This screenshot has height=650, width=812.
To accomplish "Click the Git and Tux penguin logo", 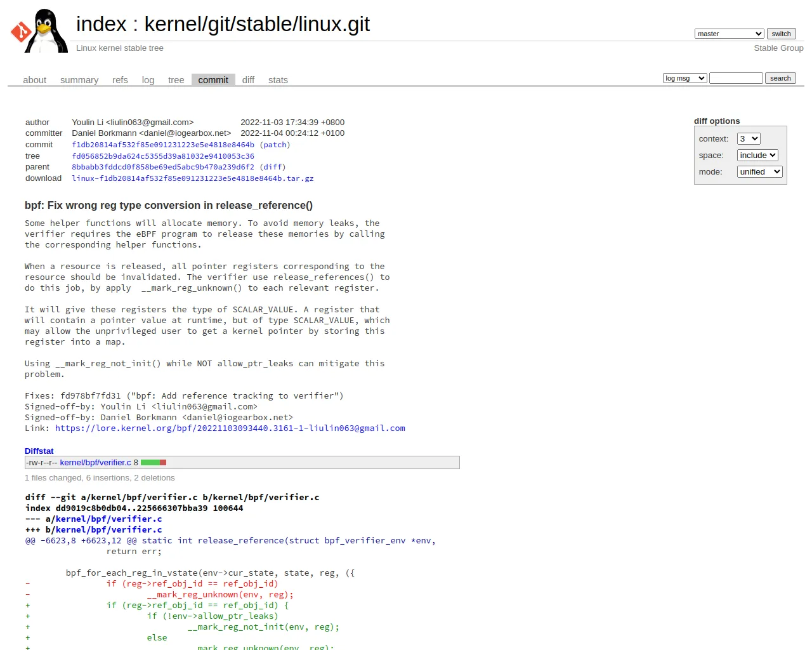I will [39, 30].
